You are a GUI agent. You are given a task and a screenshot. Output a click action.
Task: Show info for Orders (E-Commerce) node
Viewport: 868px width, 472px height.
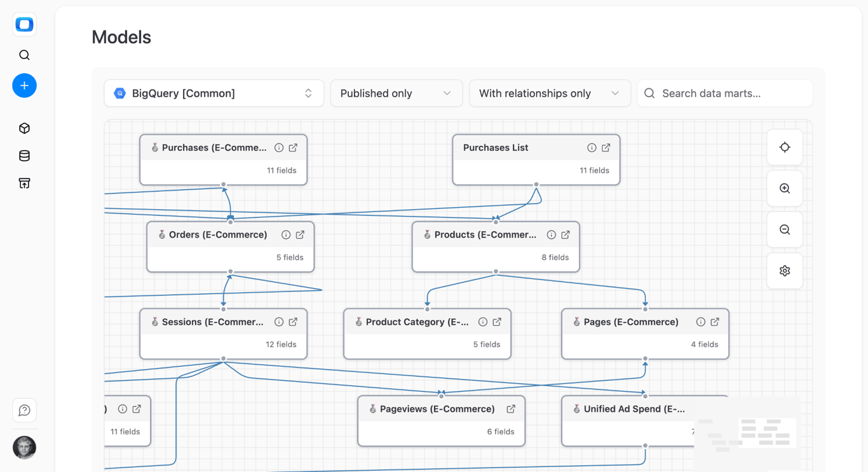click(x=286, y=234)
